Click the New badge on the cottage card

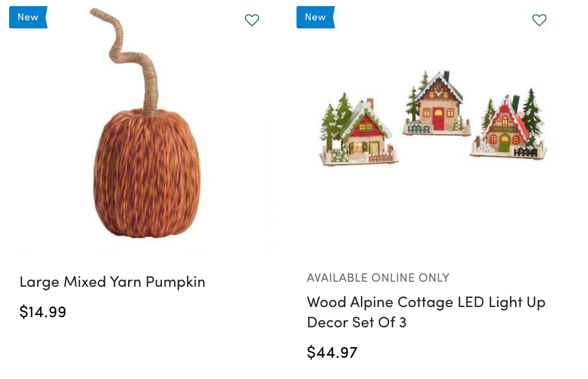(x=315, y=17)
